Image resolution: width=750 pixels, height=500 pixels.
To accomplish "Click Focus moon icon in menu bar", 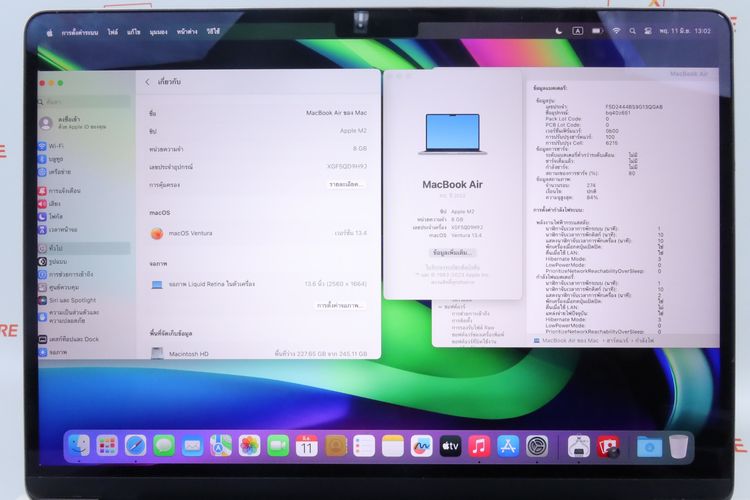I will (558, 31).
